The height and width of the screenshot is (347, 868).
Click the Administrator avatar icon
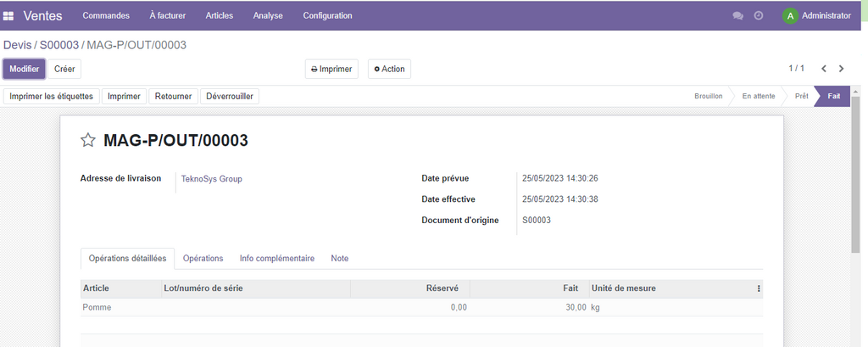(790, 15)
